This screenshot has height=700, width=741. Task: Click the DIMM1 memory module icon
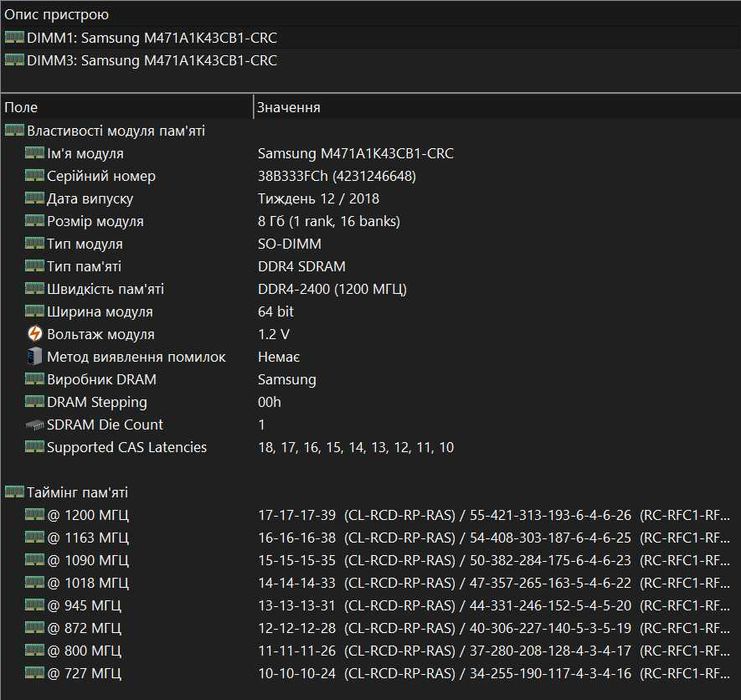click(x=14, y=38)
